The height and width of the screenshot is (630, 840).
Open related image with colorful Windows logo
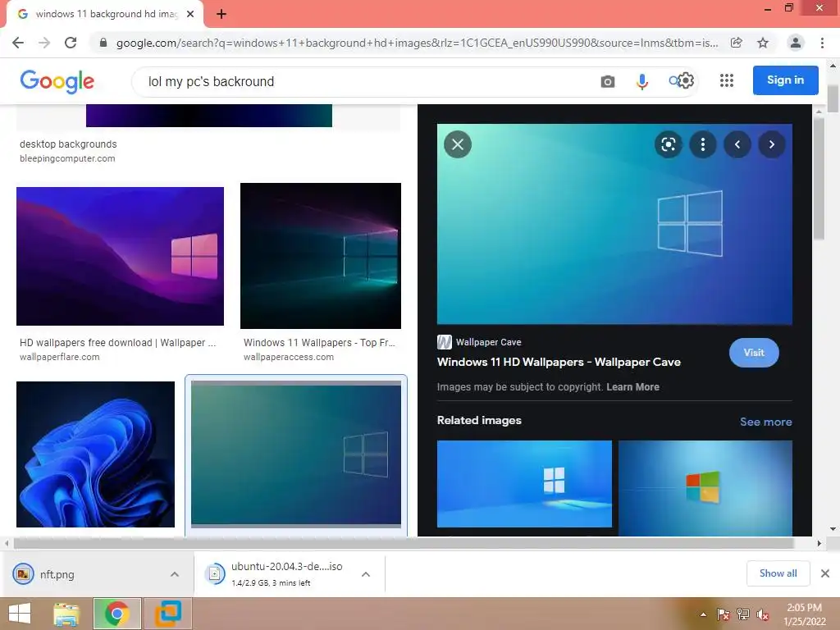(705, 488)
